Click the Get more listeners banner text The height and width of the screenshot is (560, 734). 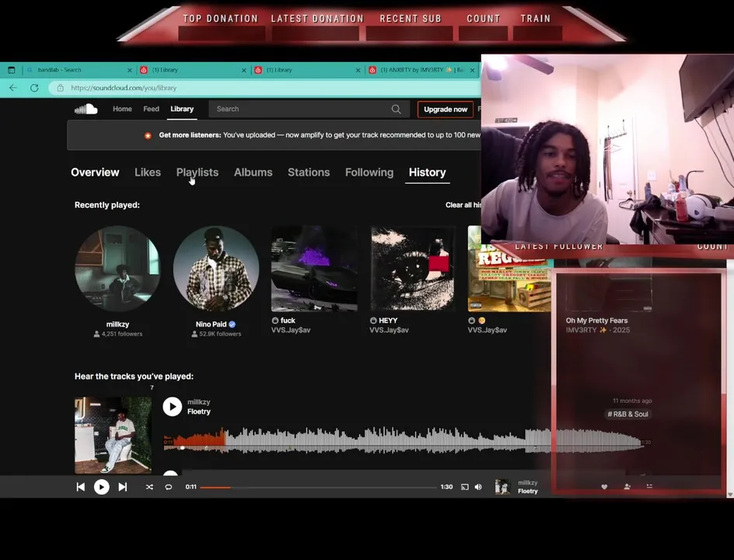(320, 135)
